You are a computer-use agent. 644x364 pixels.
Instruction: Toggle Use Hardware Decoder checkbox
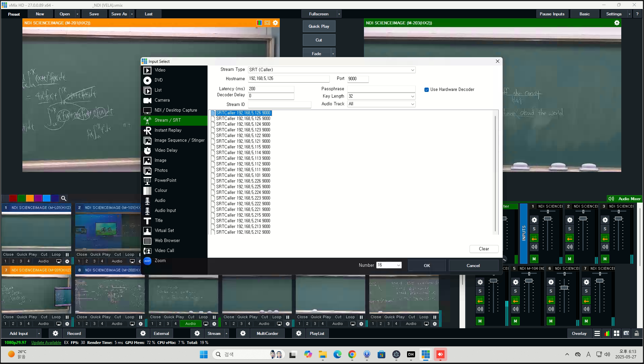(426, 90)
